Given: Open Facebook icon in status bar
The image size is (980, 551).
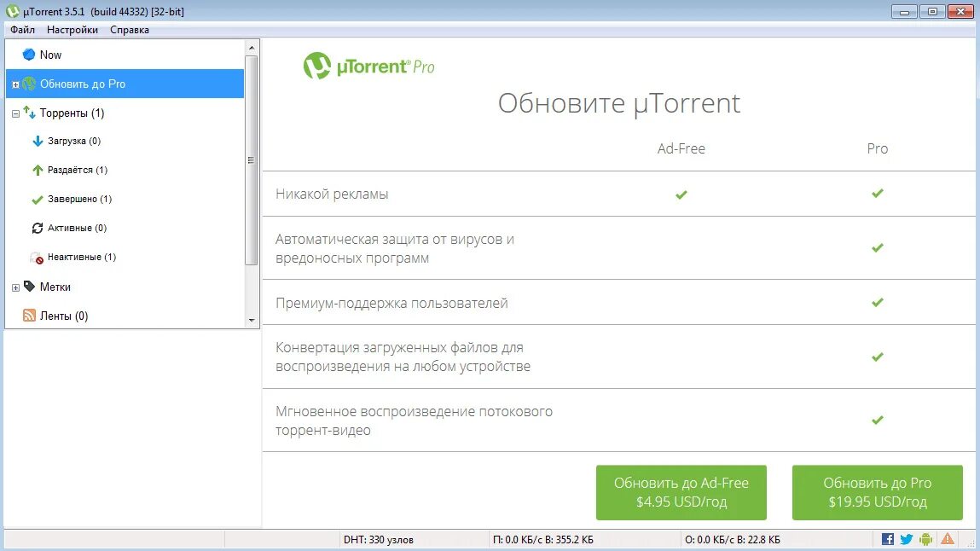Looking at the screenshot, I should 888,538.
